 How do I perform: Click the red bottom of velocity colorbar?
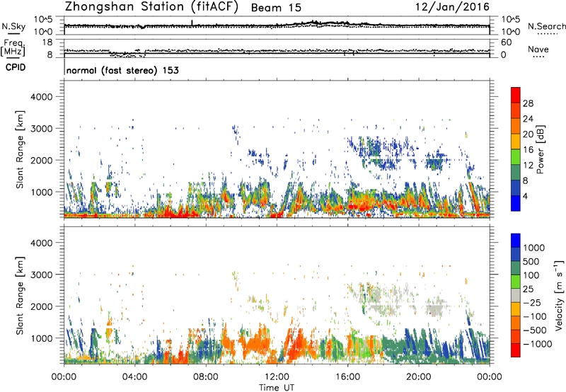click(516, 350)
